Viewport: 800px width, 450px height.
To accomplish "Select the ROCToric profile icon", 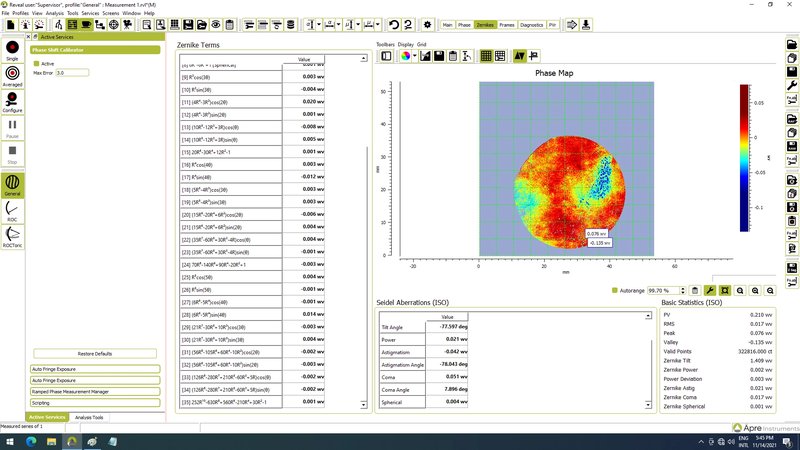I will (x=12, y=237).
